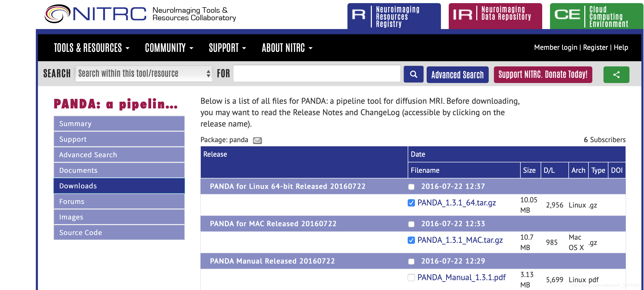Viewport: 644px width, 290px height.
Task: Check the PANDA_Manual_1.3.1.pdf checkbox
Action: click(411, 278)
